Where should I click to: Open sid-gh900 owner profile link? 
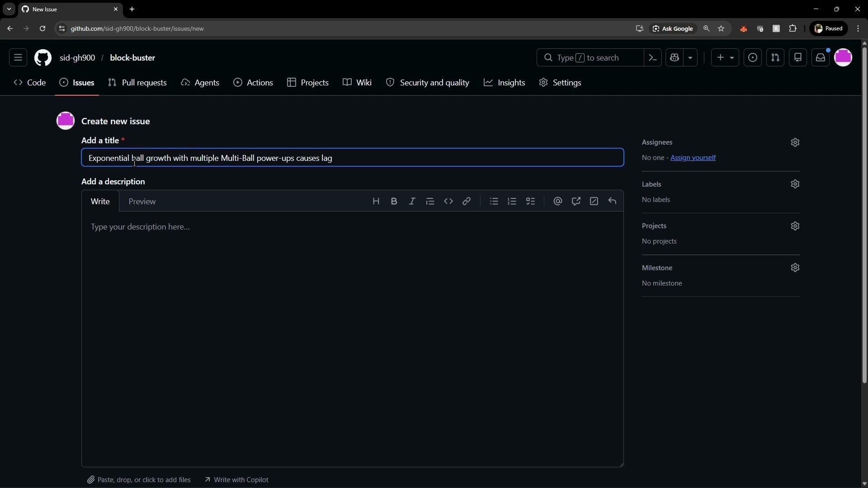click(x=77, y=58)
